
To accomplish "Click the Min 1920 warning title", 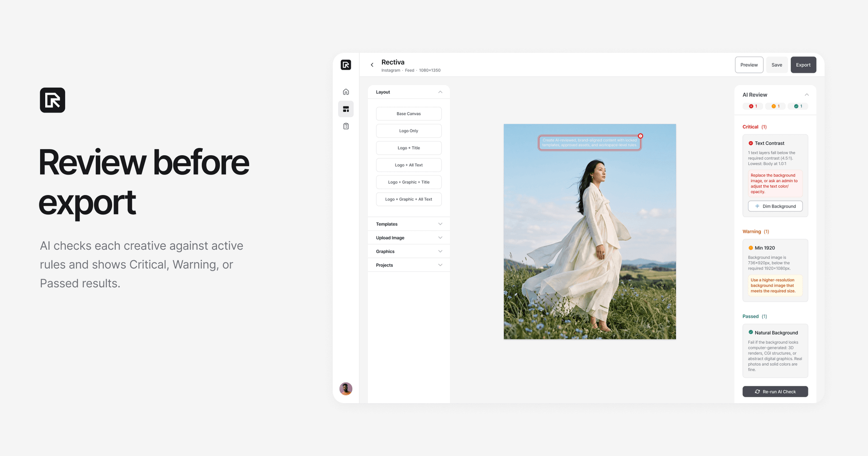I will tap(765, 248).
